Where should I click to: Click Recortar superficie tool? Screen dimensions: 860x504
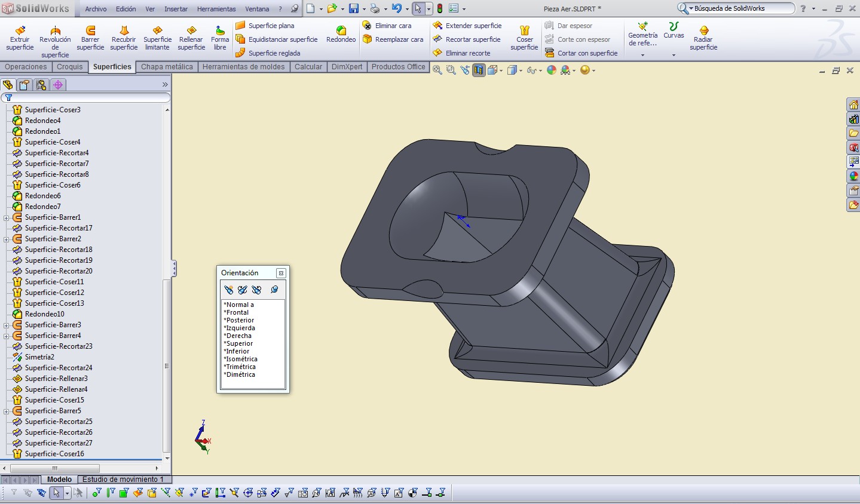(467, 39)
